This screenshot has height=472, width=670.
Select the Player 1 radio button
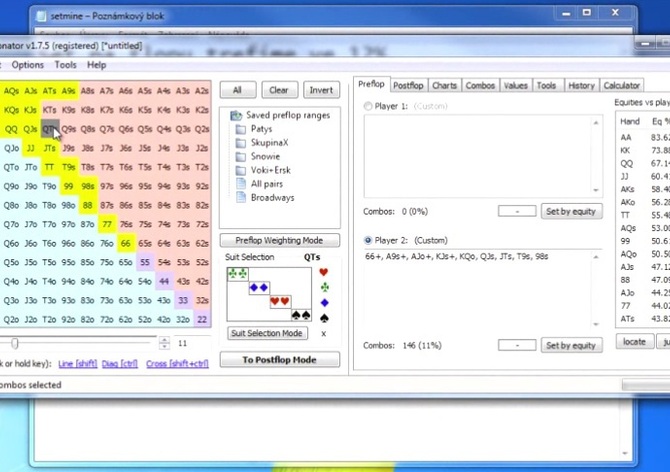[367, 106]
